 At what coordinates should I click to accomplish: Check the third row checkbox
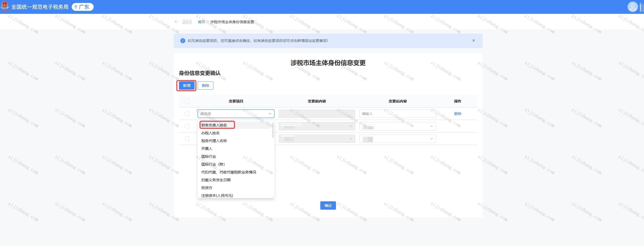[187, 139]
